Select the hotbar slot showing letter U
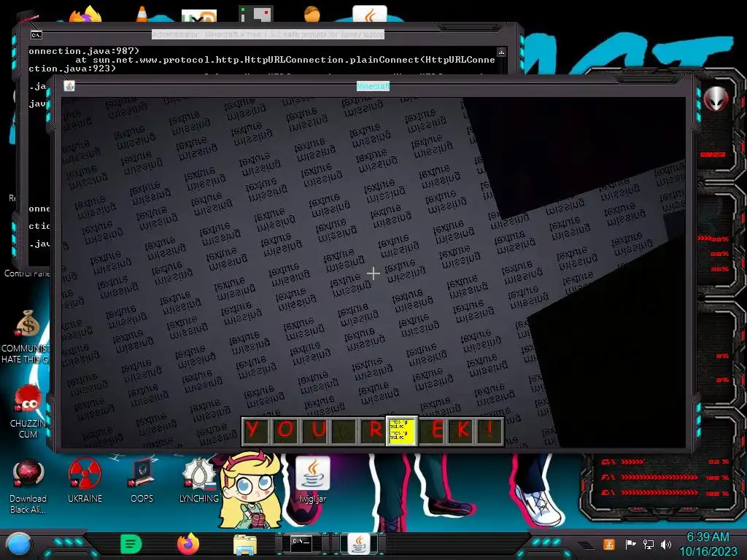The image size is (747, 560). click(314, 431)
